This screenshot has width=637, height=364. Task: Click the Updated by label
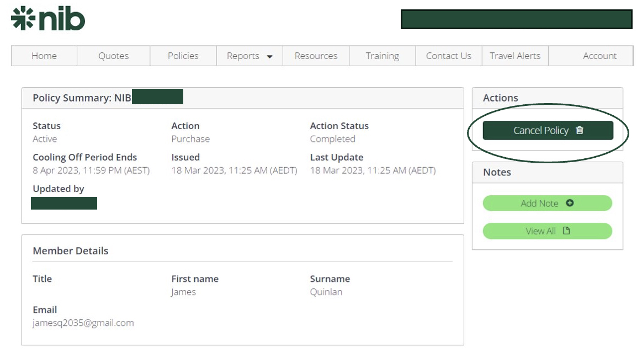coord(59,189)
